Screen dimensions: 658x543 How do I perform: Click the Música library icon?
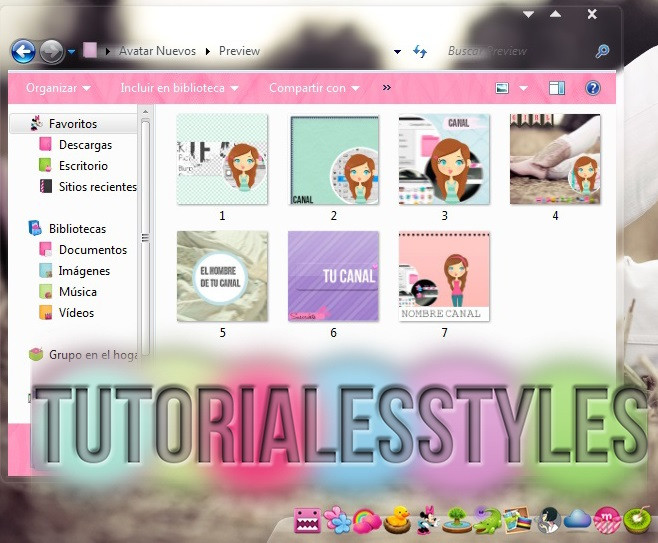click(45, 291)
